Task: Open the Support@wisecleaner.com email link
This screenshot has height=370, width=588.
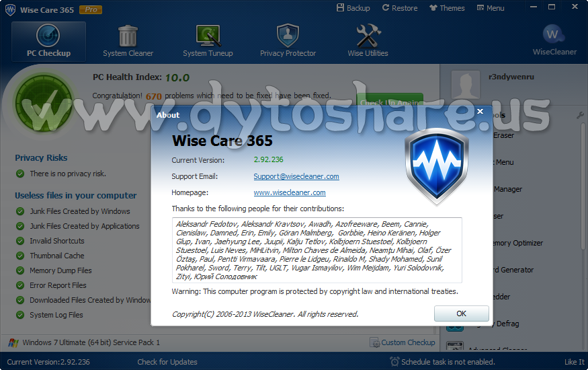Action: (x=296, y=176)
